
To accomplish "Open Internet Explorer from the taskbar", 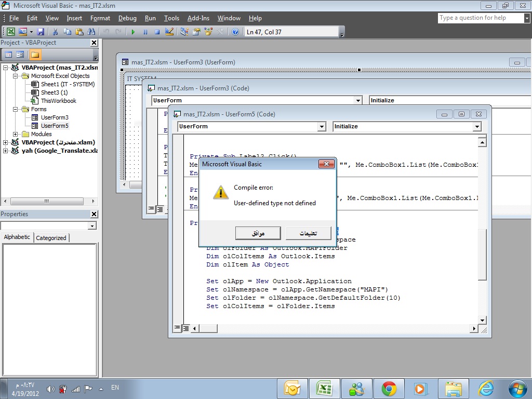I will click(486, 389).
